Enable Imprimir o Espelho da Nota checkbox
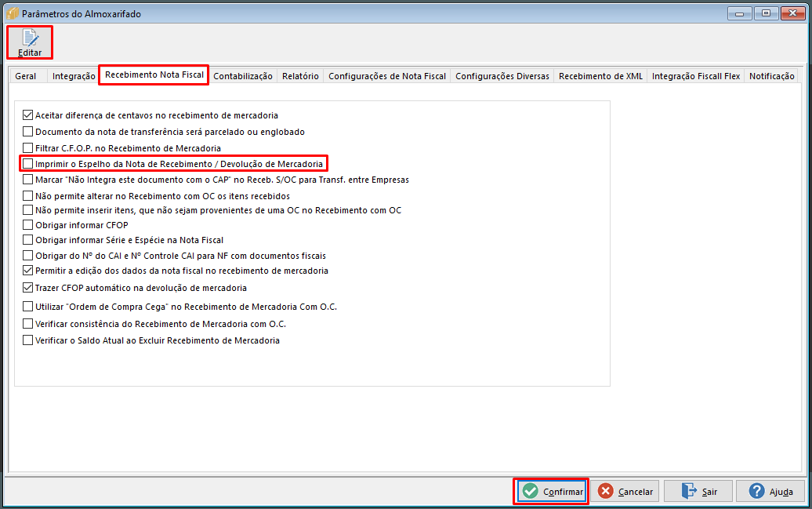The image size is (812, 509). (28, 164)
